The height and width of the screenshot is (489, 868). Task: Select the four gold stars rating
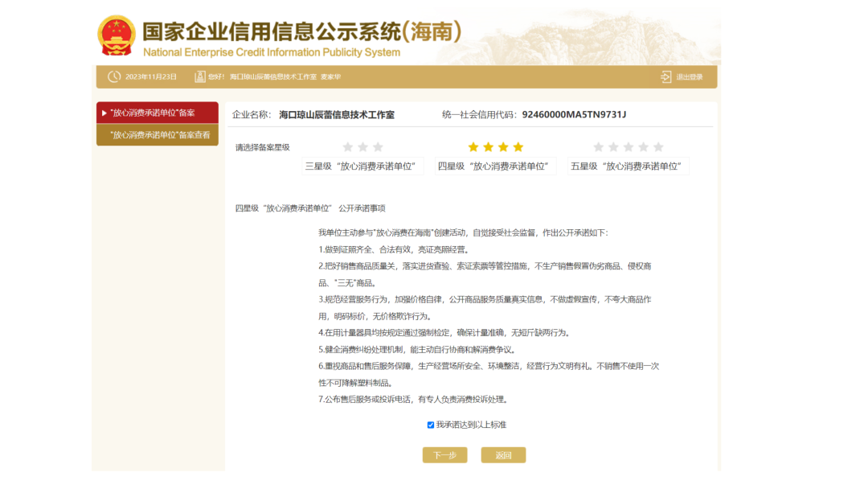point(495,146)
